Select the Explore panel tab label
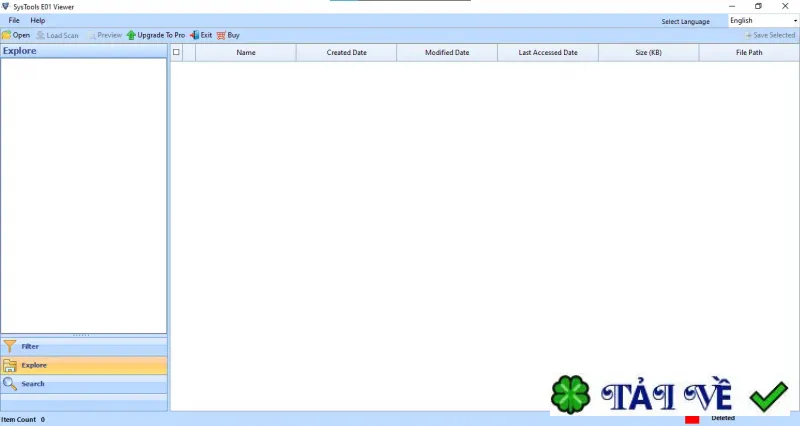The image size is (800, 426). click(x=34, y=365)
